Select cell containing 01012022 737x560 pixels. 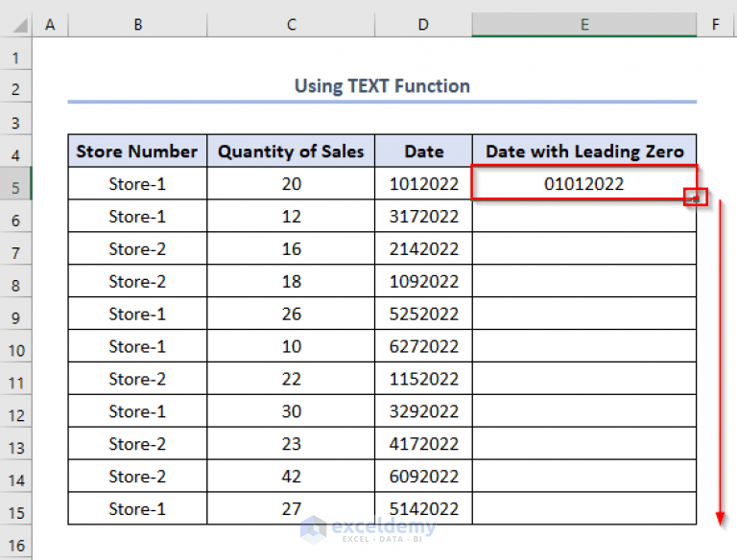(584, 184)
